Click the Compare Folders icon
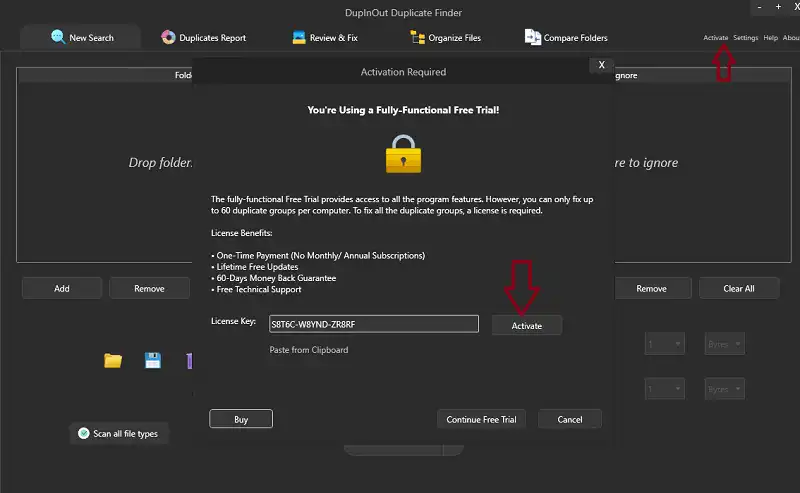 pos(533,38)
